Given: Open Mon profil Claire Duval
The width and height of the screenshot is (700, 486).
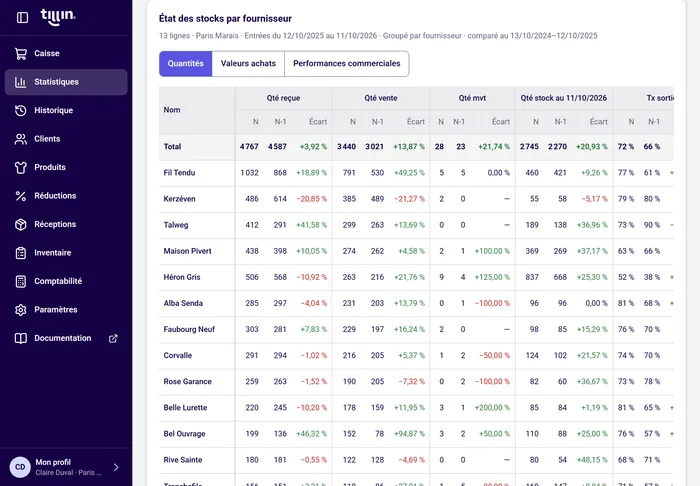Looking at the screenshot, I should point(66,467).
